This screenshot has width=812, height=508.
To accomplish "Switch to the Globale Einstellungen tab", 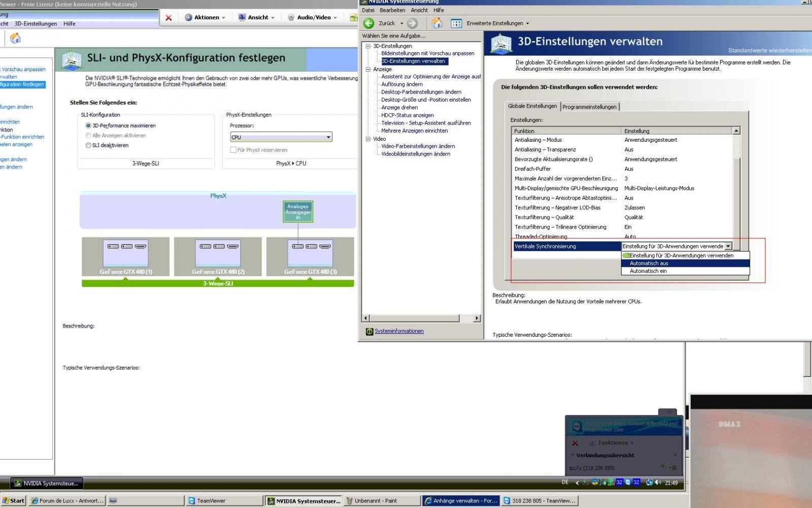I will pos(532,106).
